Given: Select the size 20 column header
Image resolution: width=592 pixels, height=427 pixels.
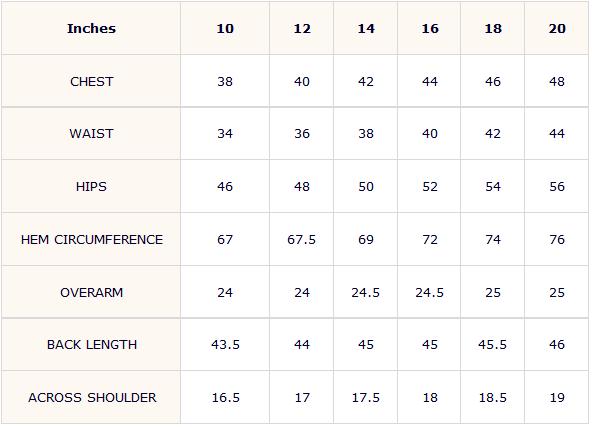Looking at the screenshot, I should (x=557, y=29).
